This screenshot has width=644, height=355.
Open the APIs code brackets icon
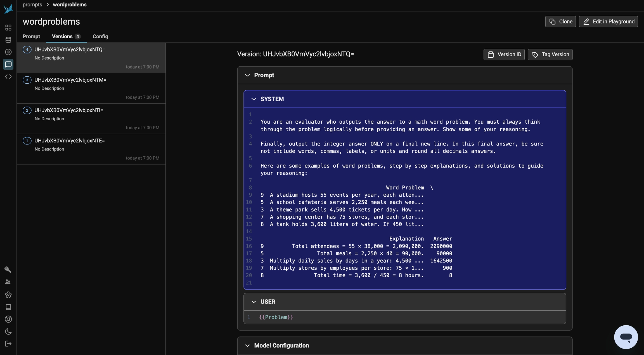[8, 77]
